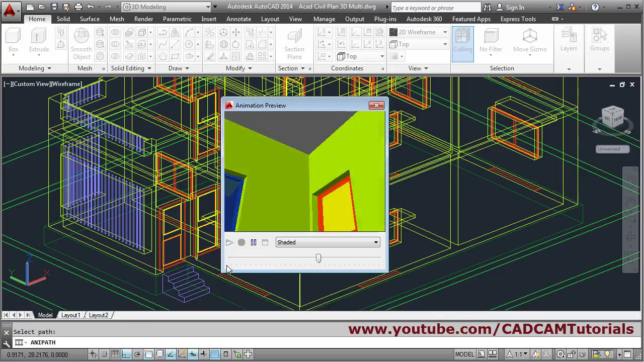
Task: Toggle Infer Constraints in status bar
Action: coord(93,354)
